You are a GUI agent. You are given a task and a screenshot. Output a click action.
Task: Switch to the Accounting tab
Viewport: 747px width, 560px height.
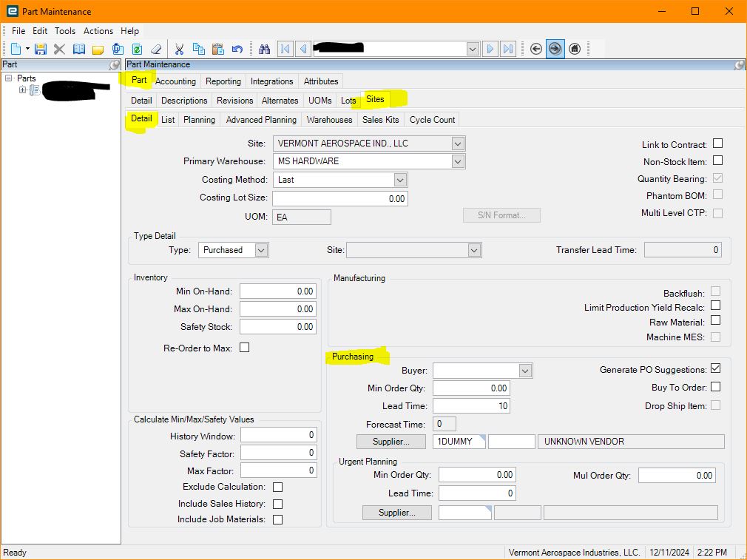click(x=175, y=81)
